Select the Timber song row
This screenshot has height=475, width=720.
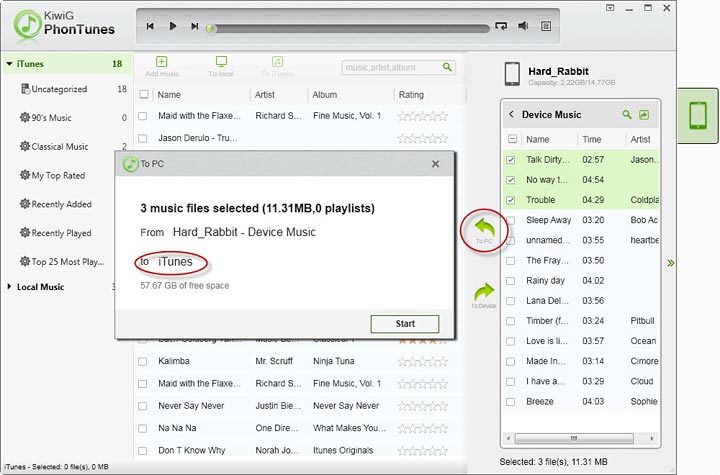[x=581, y=321]
